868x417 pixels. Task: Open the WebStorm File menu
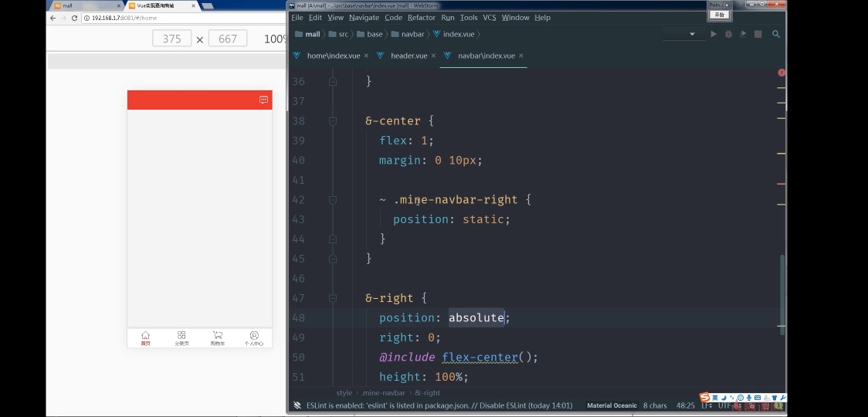coord(297,18)
